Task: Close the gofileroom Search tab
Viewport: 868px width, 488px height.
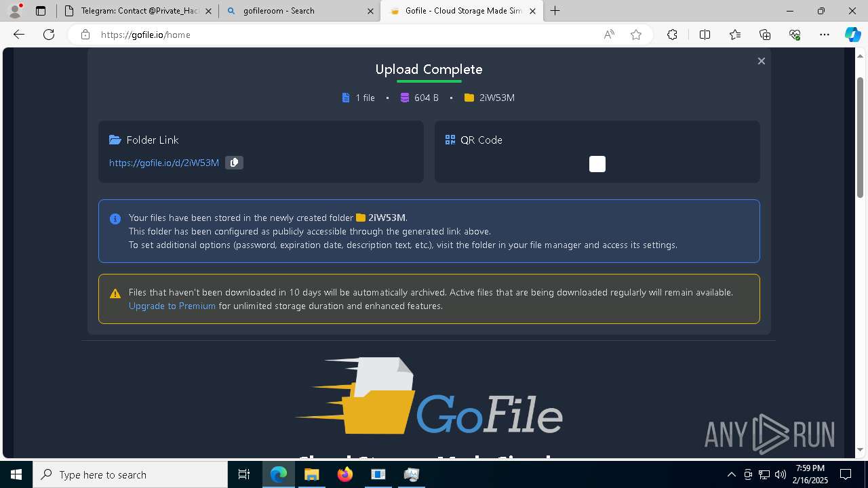Action: 370,11
